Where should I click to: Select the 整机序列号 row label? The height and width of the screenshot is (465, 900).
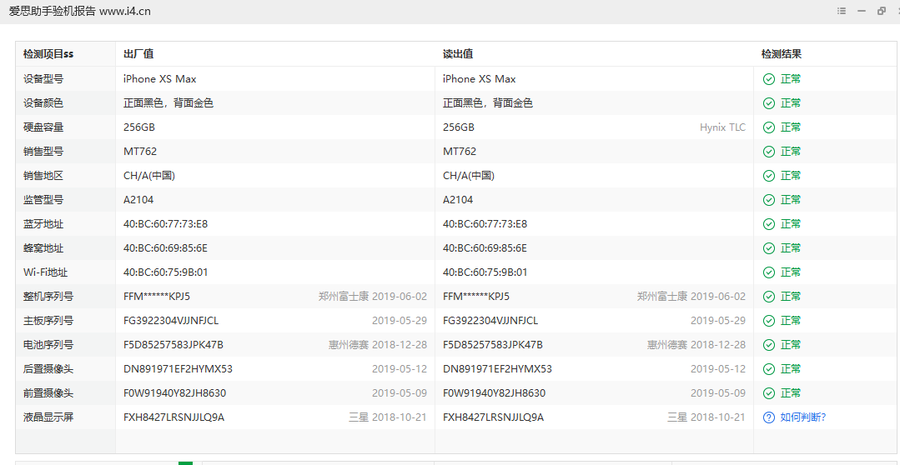pyautogui.click(x=48, y=297)
